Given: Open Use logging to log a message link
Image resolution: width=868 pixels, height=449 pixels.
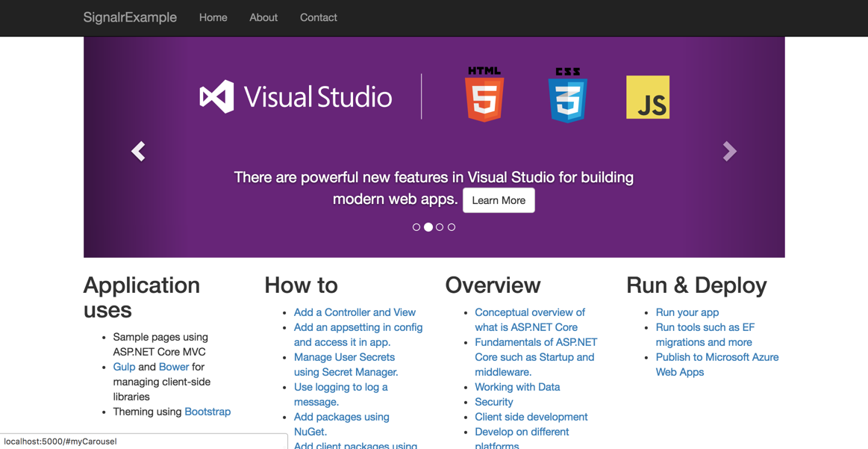Looking at the screenshot, I should pos(341,394).
